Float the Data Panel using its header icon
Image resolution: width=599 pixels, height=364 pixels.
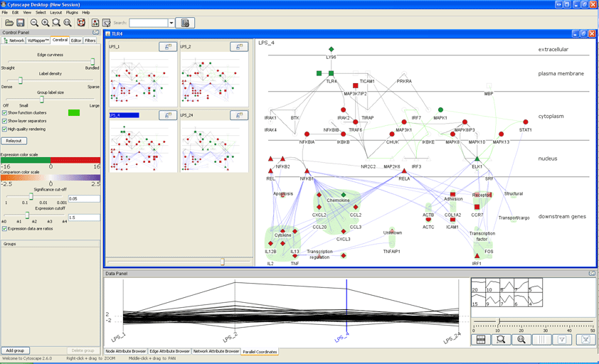coord(592,273)
